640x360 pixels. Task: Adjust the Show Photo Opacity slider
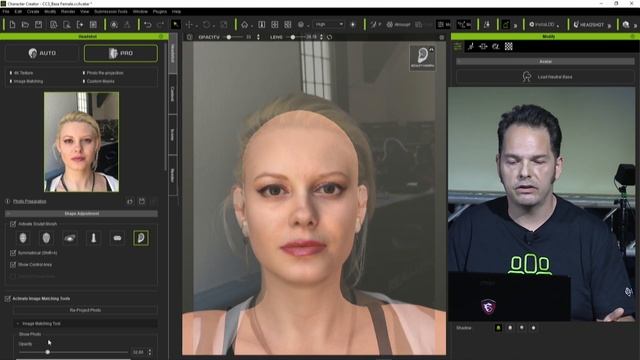[73, 352]
